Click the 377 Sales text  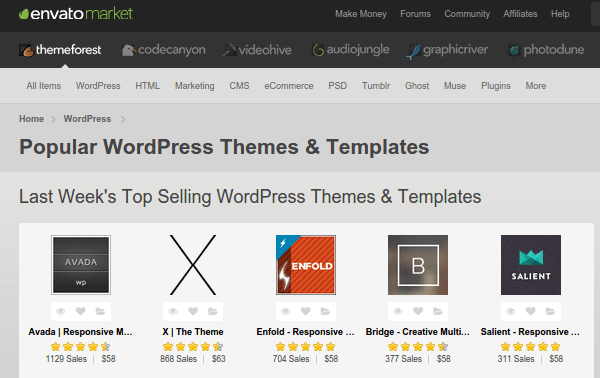(x=403, y=359)
